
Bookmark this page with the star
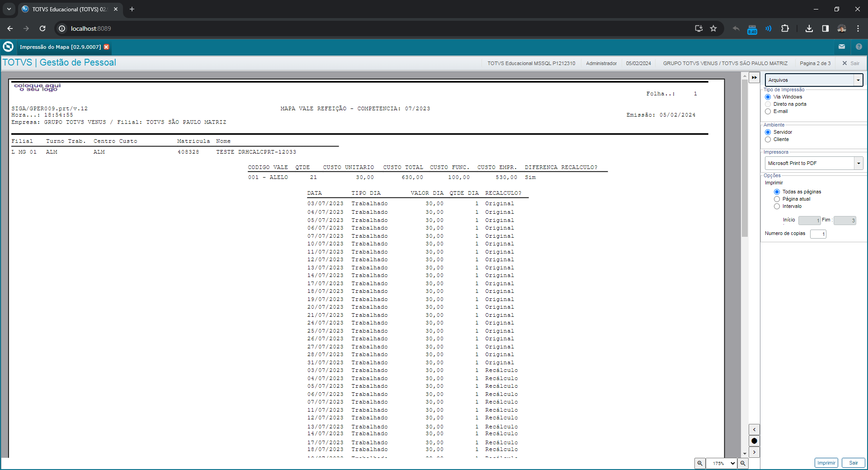point(713,28)
